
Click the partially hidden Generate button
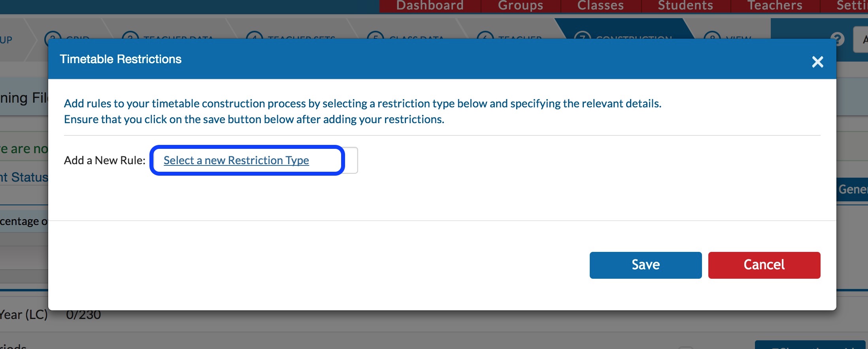(x=852, y=190)
